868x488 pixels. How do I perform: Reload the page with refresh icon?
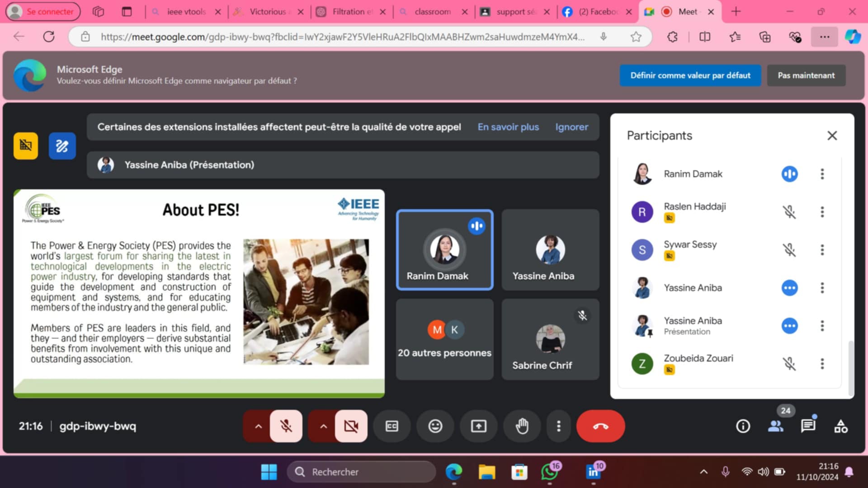(49, 37)
